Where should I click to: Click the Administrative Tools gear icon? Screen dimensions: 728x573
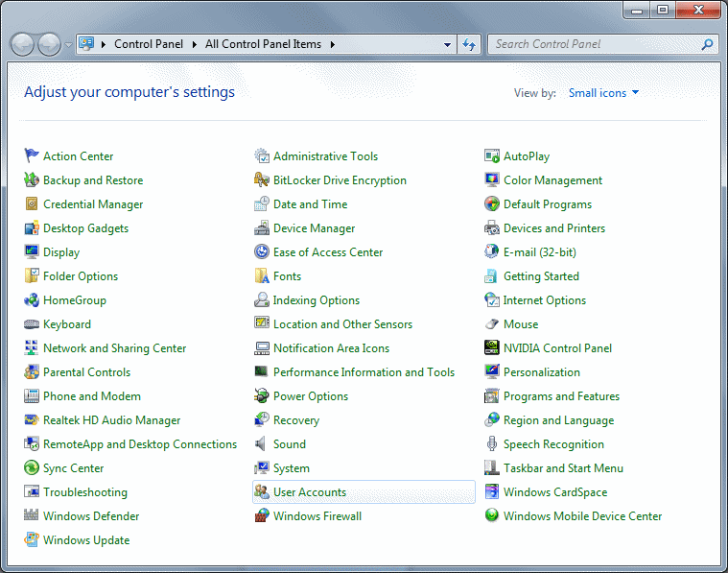point(262,155)
